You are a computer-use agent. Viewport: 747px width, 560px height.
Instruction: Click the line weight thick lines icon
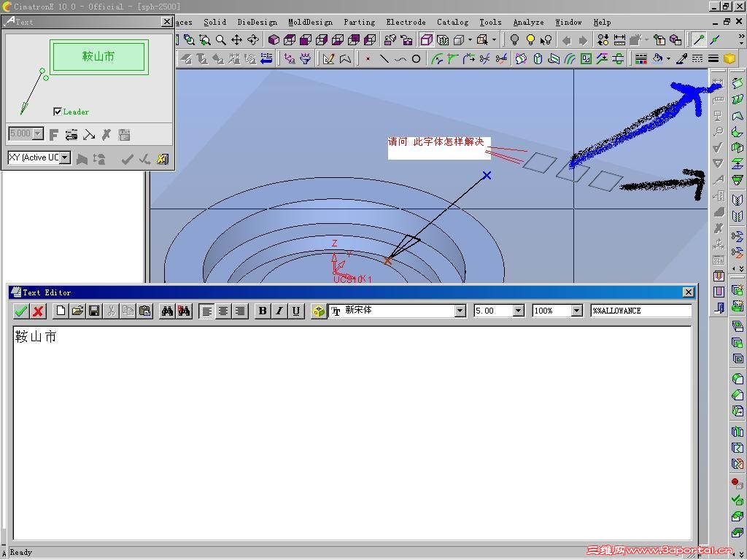point(713,59)
